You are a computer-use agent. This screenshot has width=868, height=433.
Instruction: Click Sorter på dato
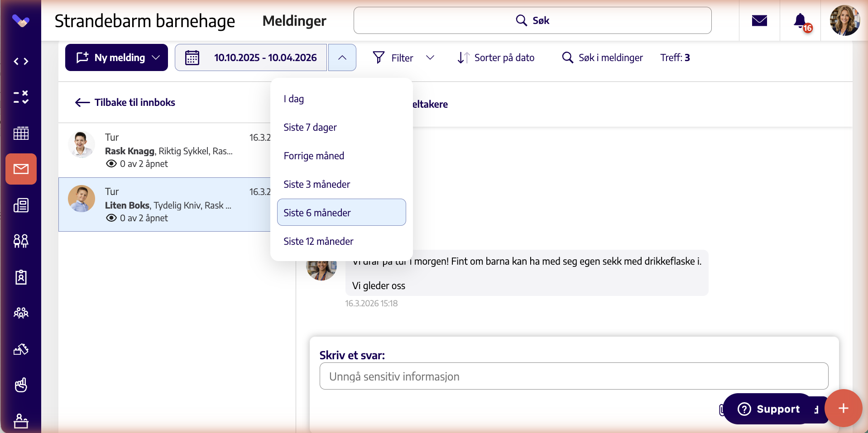click(x=496, y=57)
